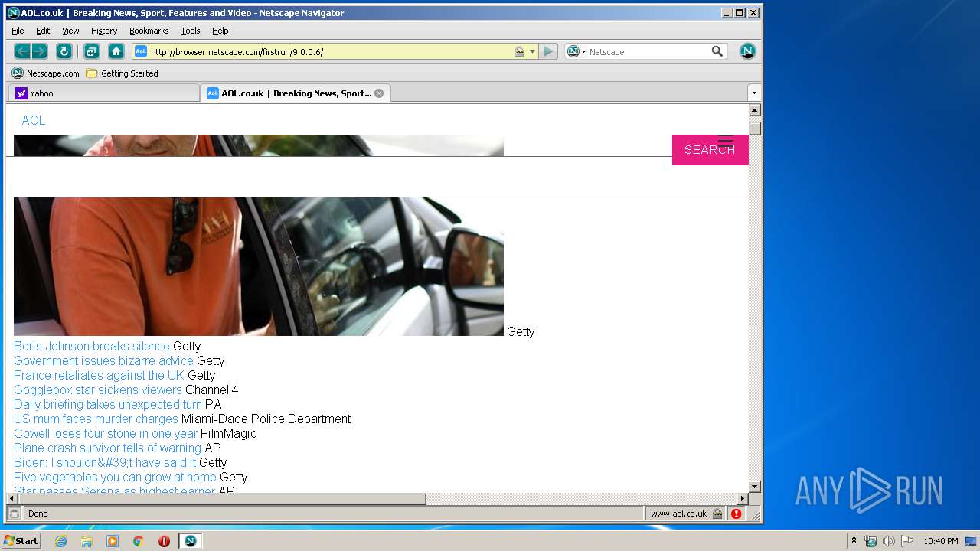Click the vertical scrollbar up arrow
Image resolution: width=980 pixels, height=551 pixels.
click(755, 110)
